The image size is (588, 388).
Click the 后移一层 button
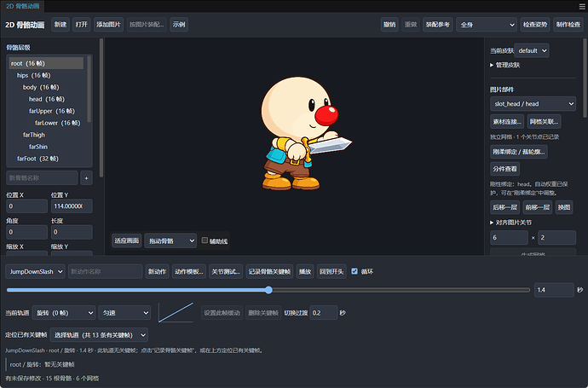click(504, 207)
